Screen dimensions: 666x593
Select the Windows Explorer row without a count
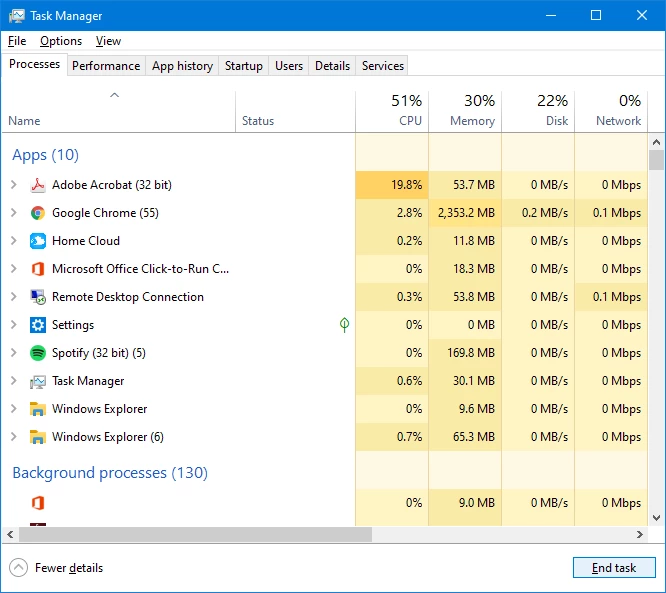tap(325, 409)
